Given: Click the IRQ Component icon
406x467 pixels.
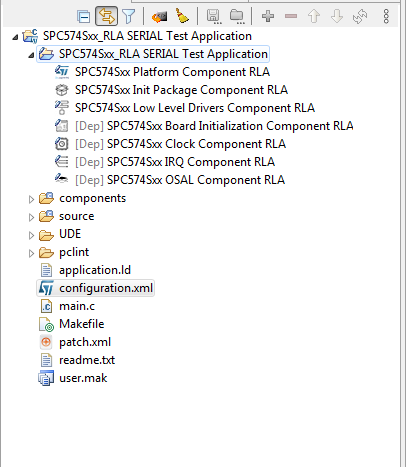Looking at the screenshot, I should [62, 162].
